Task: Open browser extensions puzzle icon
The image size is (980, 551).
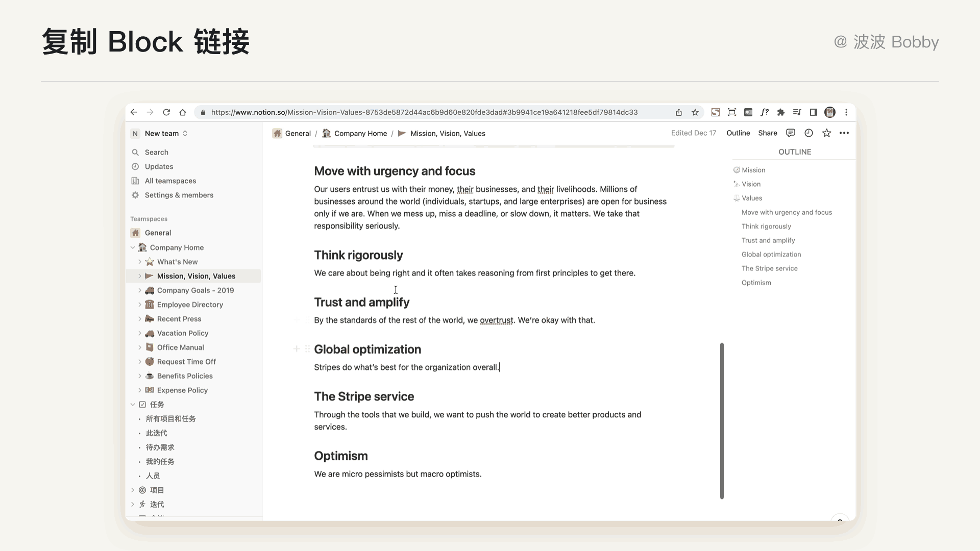Action: (780, 112)
